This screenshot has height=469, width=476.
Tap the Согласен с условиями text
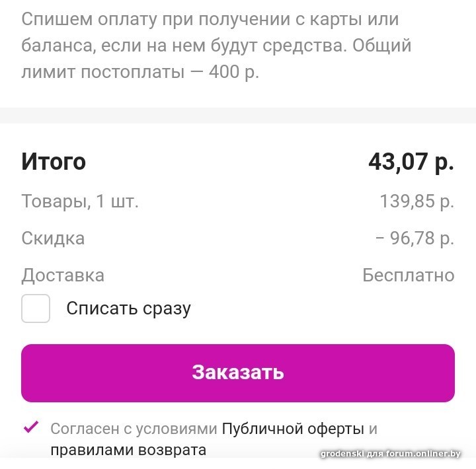tap(134, 429)
